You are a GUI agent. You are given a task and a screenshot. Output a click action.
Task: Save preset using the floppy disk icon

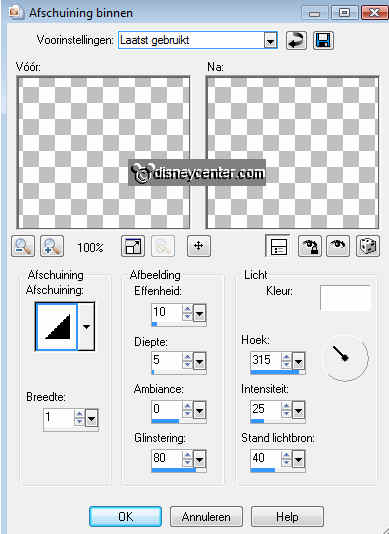tap(323, 41)
